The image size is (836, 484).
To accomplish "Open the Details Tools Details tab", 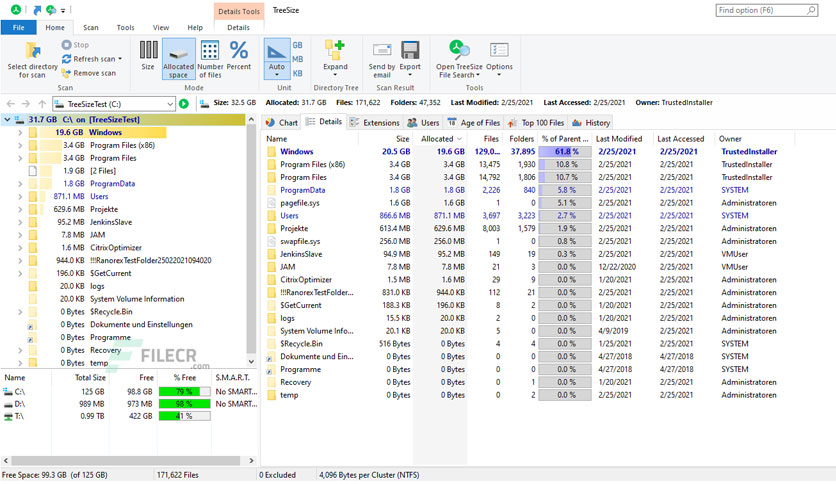I will [238, 28].
